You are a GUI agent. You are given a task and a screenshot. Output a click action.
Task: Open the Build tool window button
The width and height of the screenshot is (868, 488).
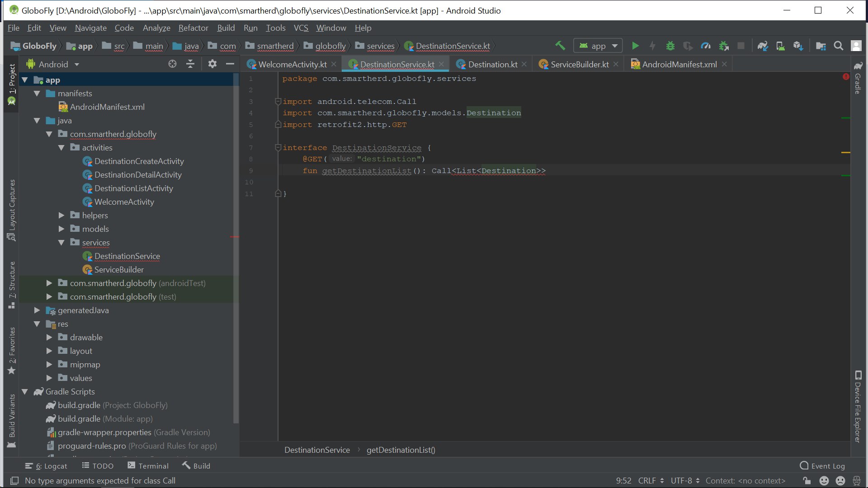[x=196, y=466]
